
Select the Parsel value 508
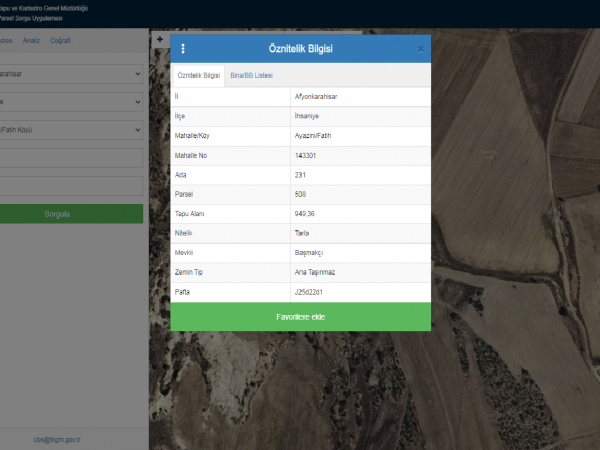click(x=360, y=194)
